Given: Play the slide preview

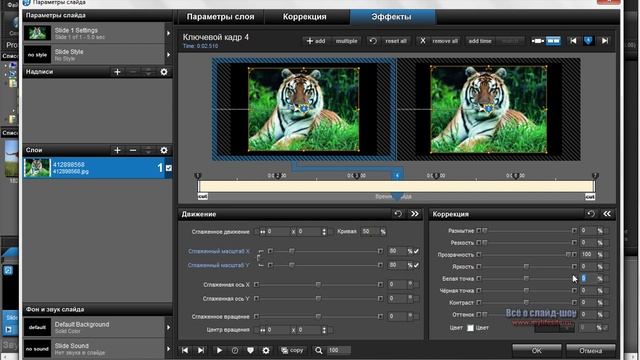Looking at the screenshot, I should coord(219,350).
